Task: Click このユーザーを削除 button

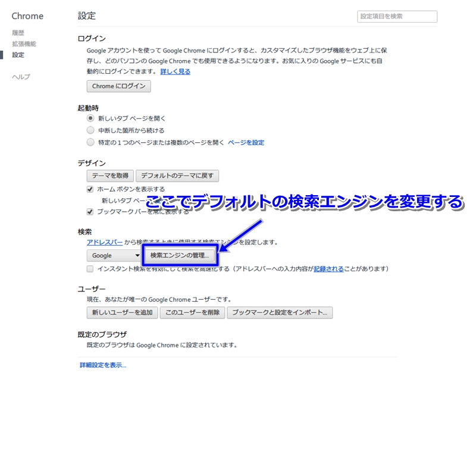Action: (192, 313)
